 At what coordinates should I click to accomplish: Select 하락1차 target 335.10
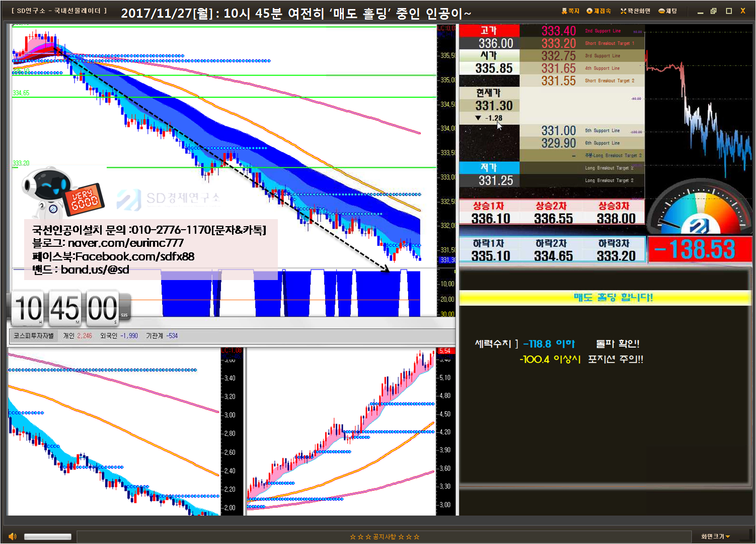490,250
